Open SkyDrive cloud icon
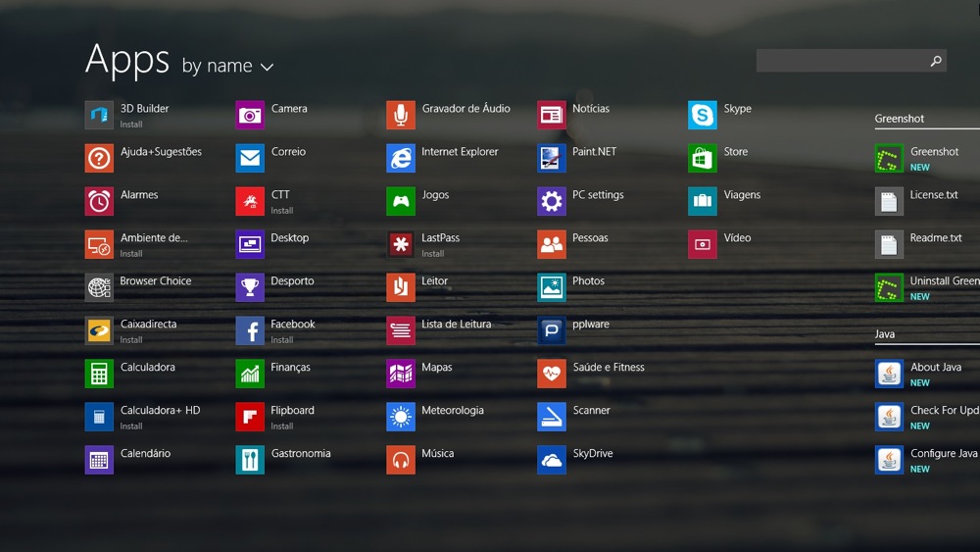Viewport: 980px width, 552px height. 551,460
